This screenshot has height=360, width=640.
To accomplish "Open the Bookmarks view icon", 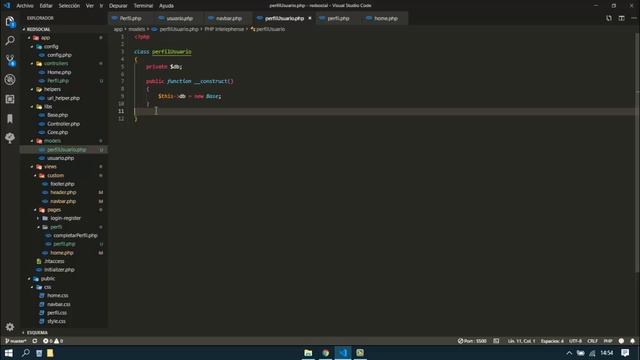I will pyautogui.click(x=10, y=119).
